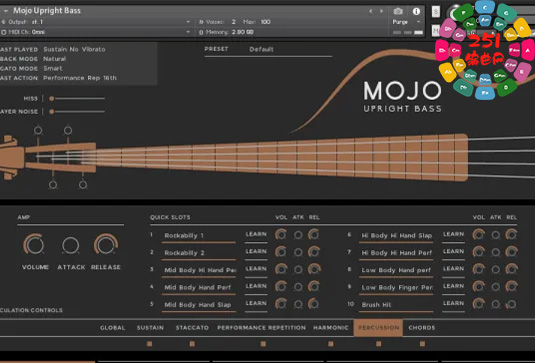Image resolution: width=535 pixels, height=363 pixels.
Task: Change the Legato Mode Smart value
Action: (53, 68)
